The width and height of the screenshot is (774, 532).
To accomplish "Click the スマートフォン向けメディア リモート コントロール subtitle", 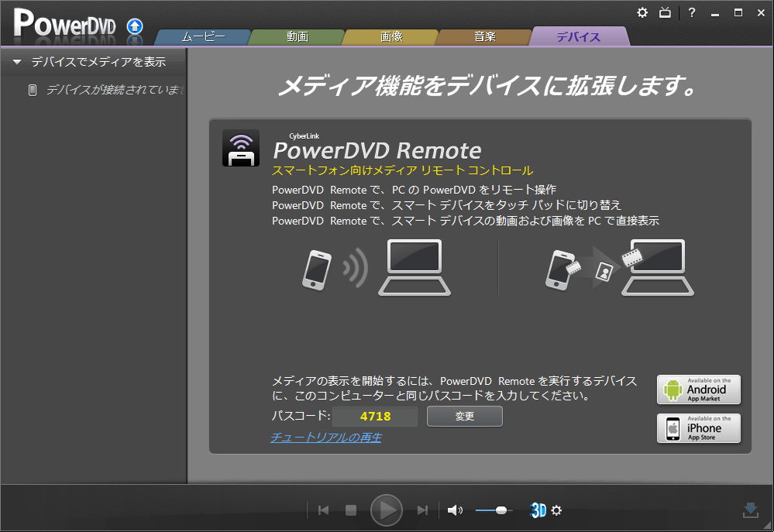I will 402,171.
